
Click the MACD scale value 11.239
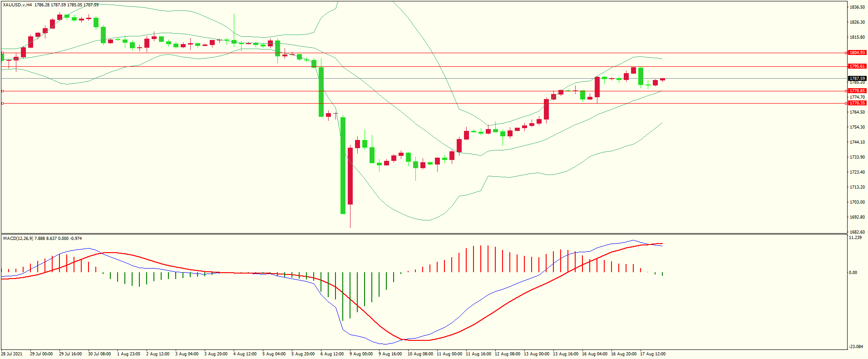tap(855, 238)
